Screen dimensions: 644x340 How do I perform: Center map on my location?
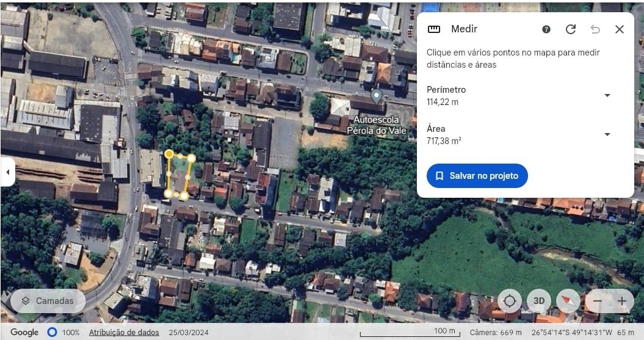pos(510,301)
